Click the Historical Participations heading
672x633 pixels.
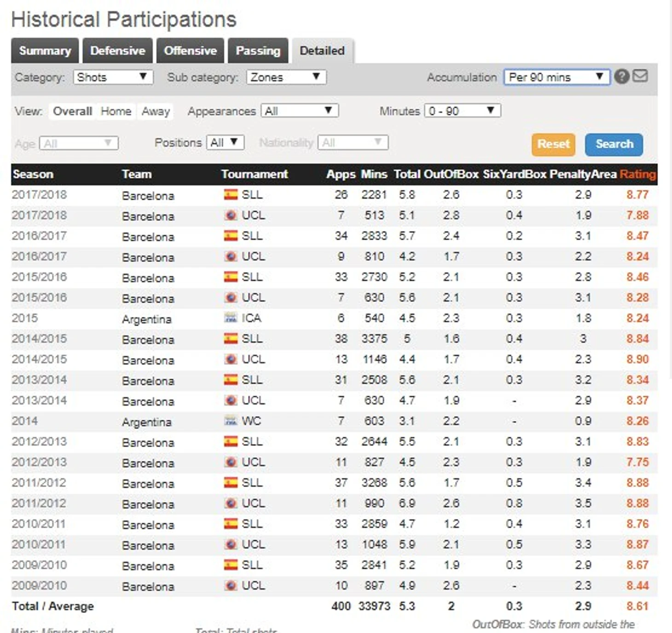point(124,20)
